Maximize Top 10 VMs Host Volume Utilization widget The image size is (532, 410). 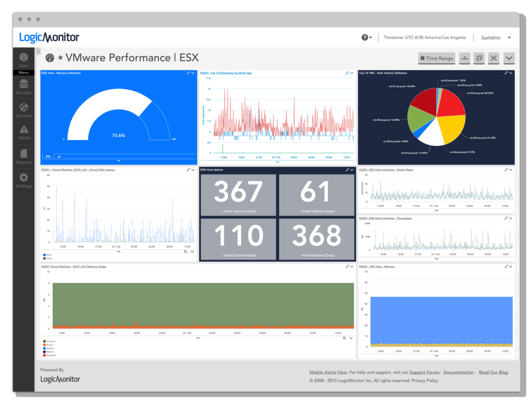click(506, 73)
